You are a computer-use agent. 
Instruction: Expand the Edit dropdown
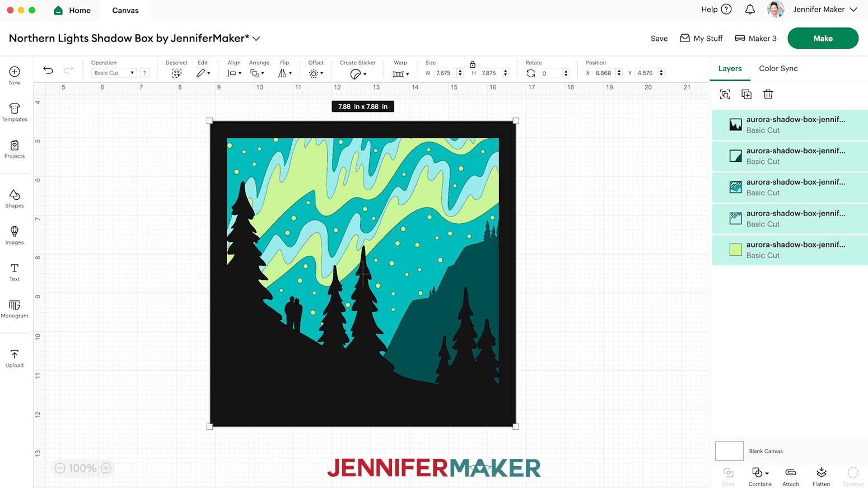click(203, 73)
